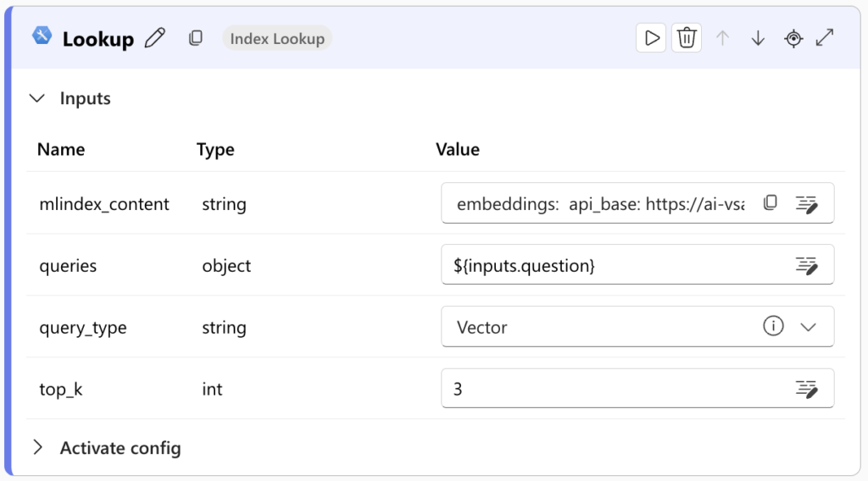Click the queries ${inputs.question} field
Viewport: 868px width, 481px height.
click(637, 264)
